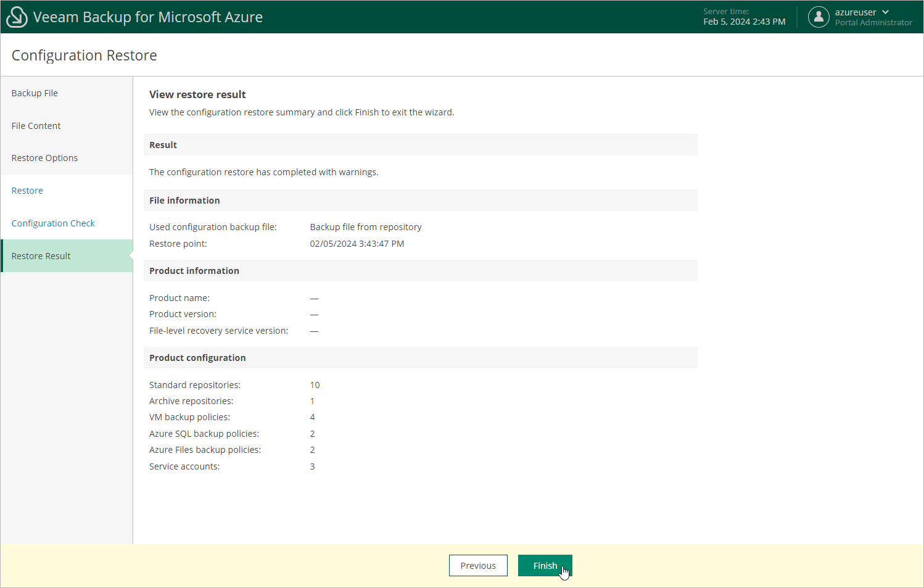Click the Backup file from repository value

click(366, 227)
